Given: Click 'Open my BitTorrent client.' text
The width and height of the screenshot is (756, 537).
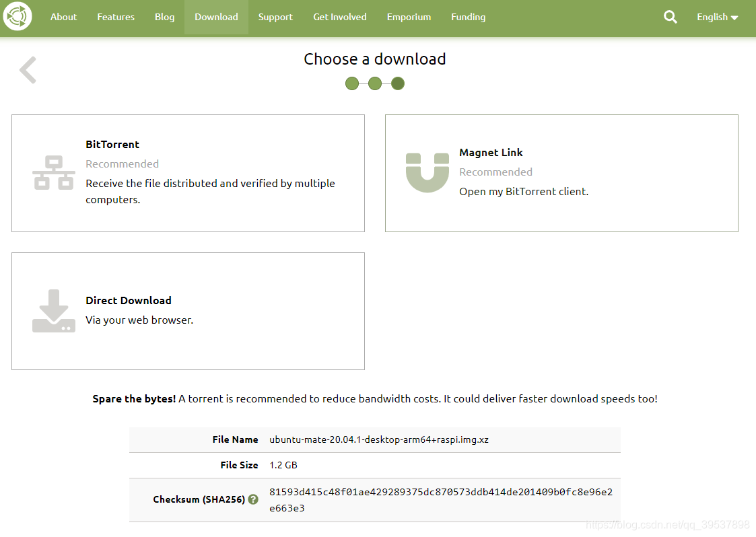Looking at the screenshot, I should pos(524,191).
